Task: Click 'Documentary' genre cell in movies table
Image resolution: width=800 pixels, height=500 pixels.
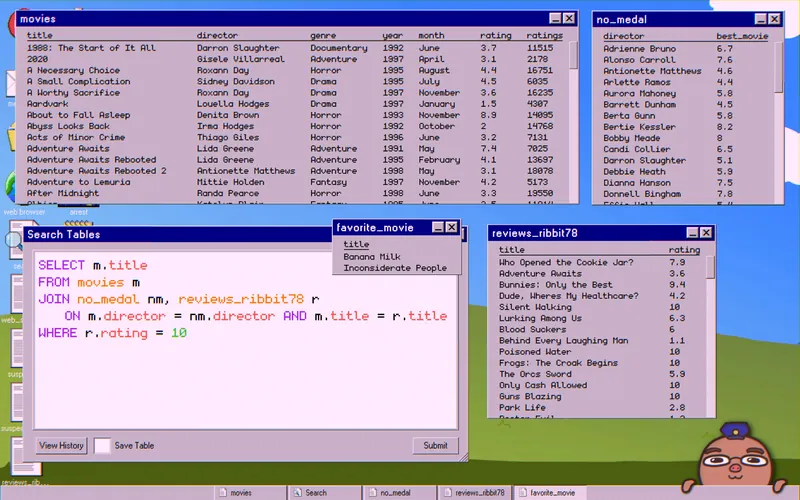Action: (x=339, y=48)
